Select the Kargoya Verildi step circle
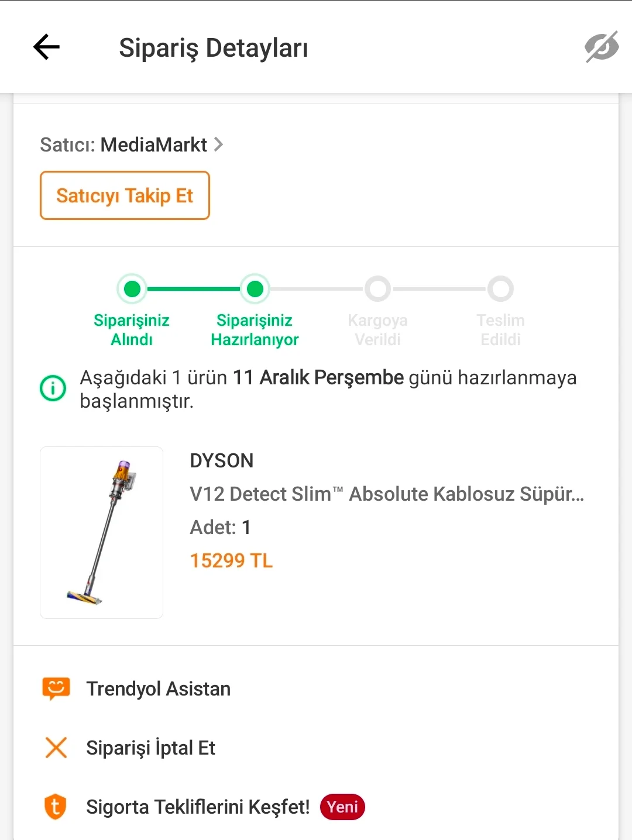 [378, 288]
